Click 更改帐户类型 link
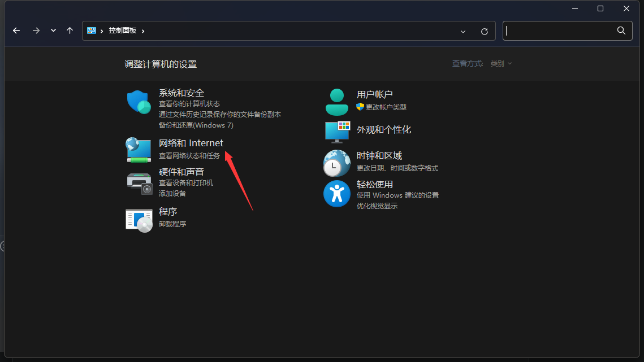The height and width of the screenshot is (362, 644). [386, 107]
